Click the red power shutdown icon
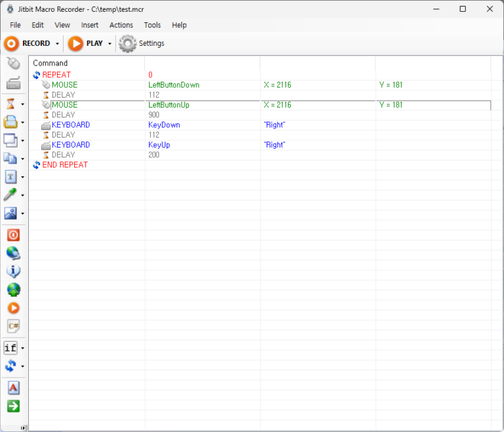504x432 pixels. pyautogui.click(x=13, y=235)
